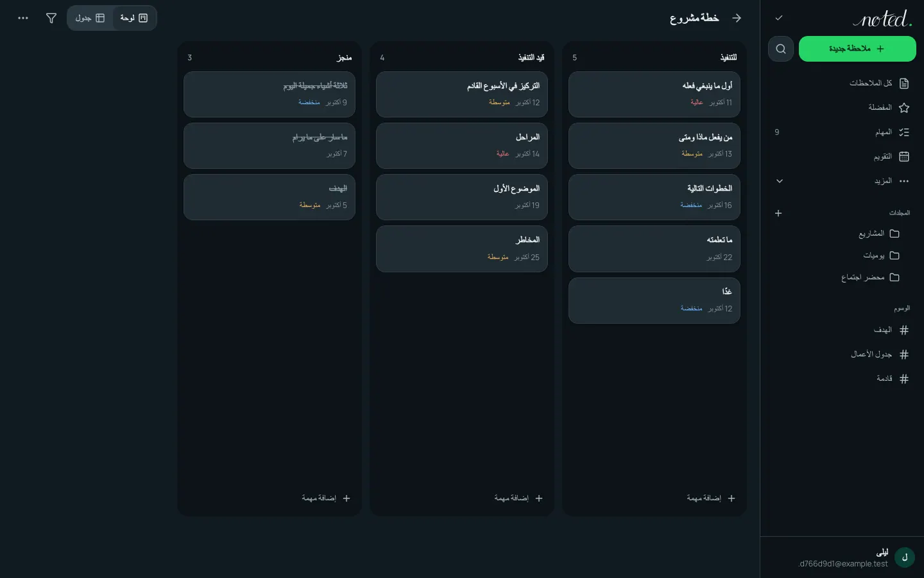Click the منجز column header
Image resolution: width=924 pixels, height=578 pixels.
coord(345,58)
